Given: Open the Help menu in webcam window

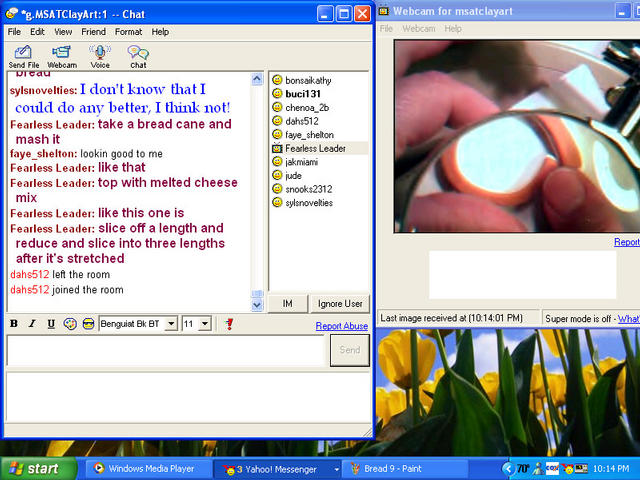Looking at the screenshot, I should [x=453, y=29].
